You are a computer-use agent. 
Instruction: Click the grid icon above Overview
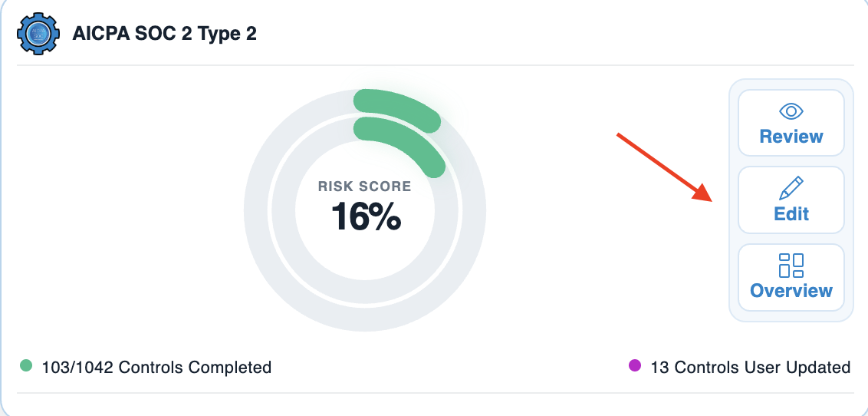(x=791, y=266)
